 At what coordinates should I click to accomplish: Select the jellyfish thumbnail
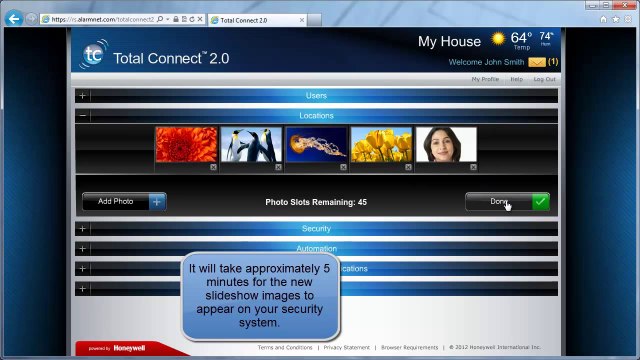pos(316,144)
